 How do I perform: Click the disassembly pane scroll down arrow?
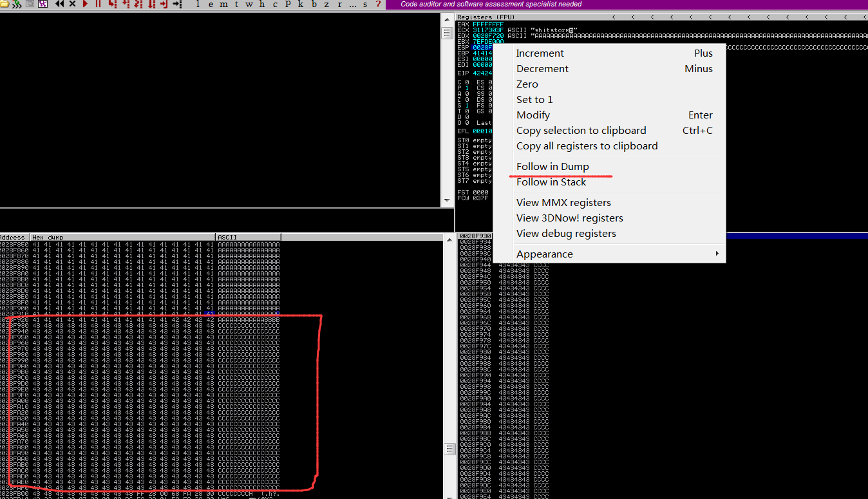[448, 202]
